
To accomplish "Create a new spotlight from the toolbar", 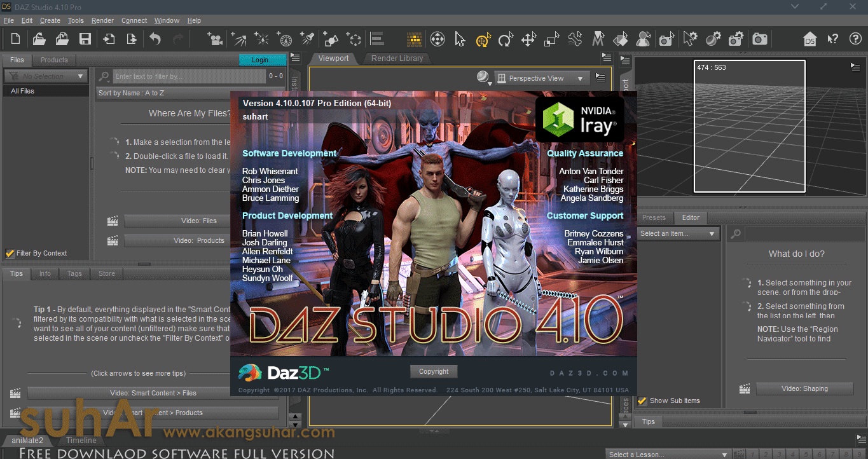I will tap(307, 39).
